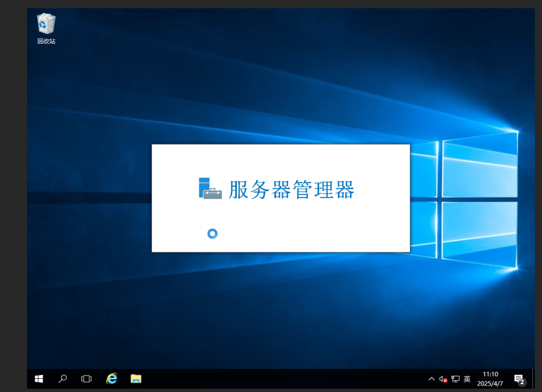
Task: Click the Show Desktop sliver on the taskbar
Action: pos(533,379)
